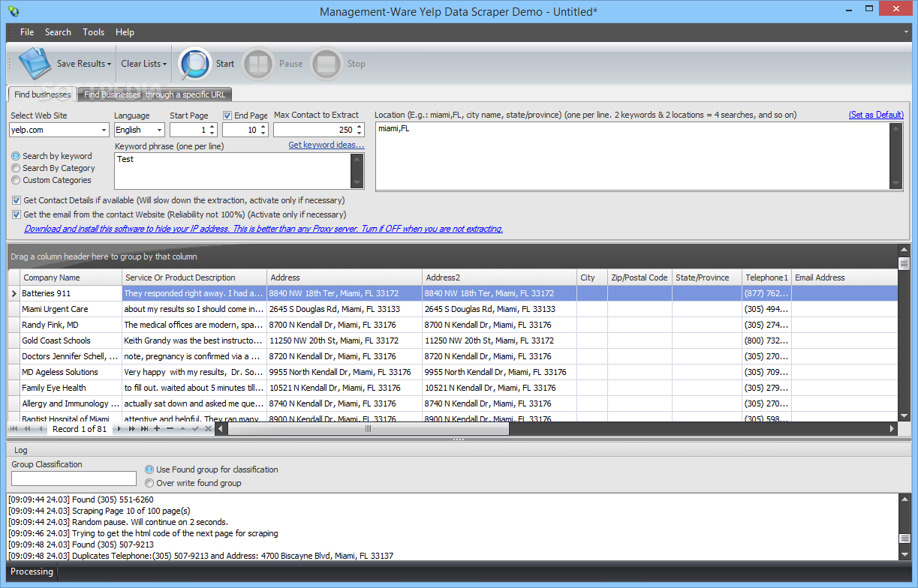Viewport: 918px width, 588px height.
Task: Select Search by keyword option
Action: [x=16, y=156]
